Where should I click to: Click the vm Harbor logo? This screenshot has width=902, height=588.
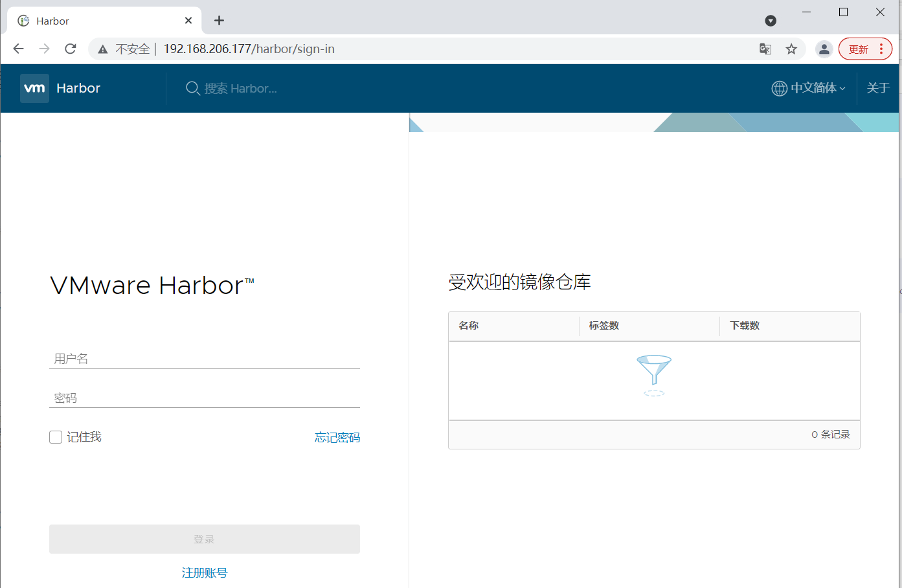pyautogui.click(x=60, y=88)
